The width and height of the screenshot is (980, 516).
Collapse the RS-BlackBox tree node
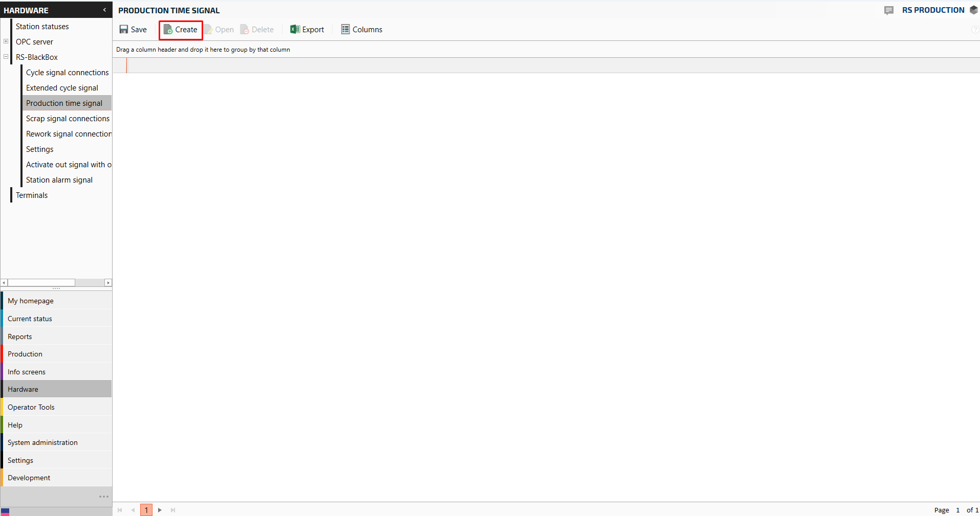(x=6, y=57)
